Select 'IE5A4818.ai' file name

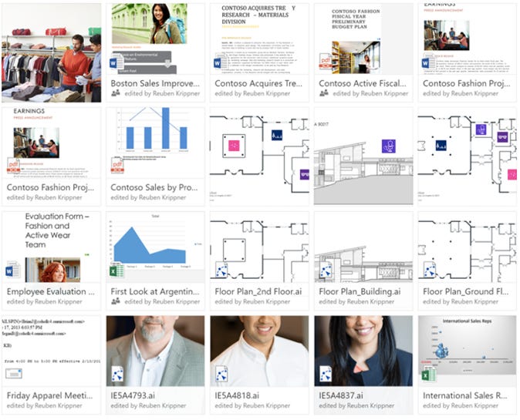(237, 395)
